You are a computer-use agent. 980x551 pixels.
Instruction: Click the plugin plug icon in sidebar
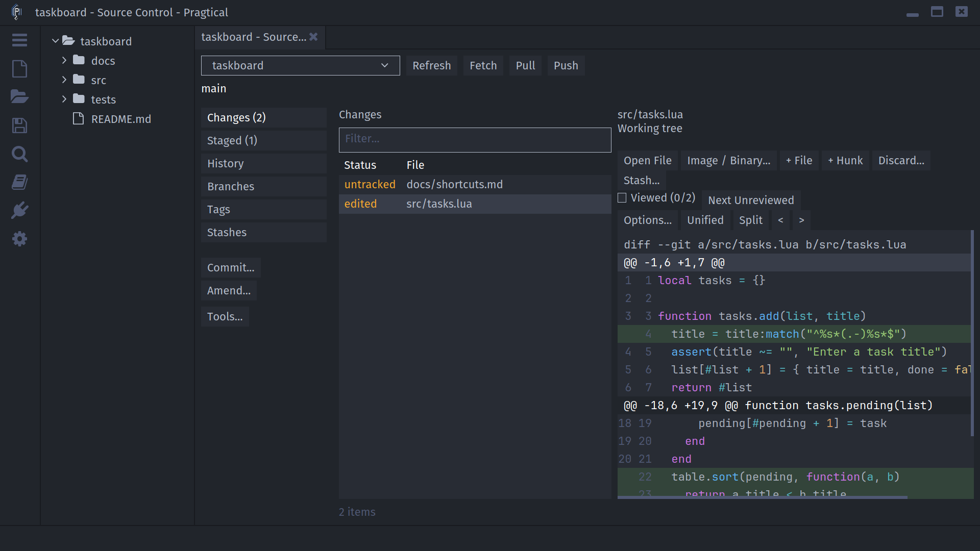(x=19, y=210)
